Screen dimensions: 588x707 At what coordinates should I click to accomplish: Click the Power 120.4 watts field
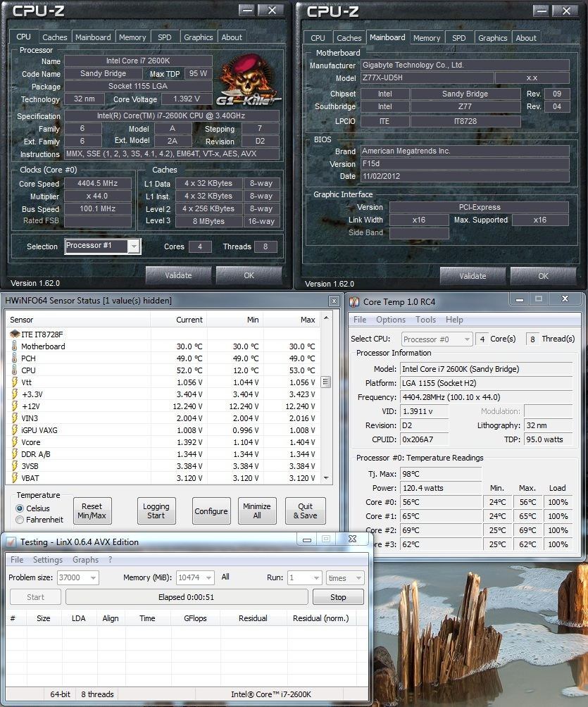tap(441, 488)
